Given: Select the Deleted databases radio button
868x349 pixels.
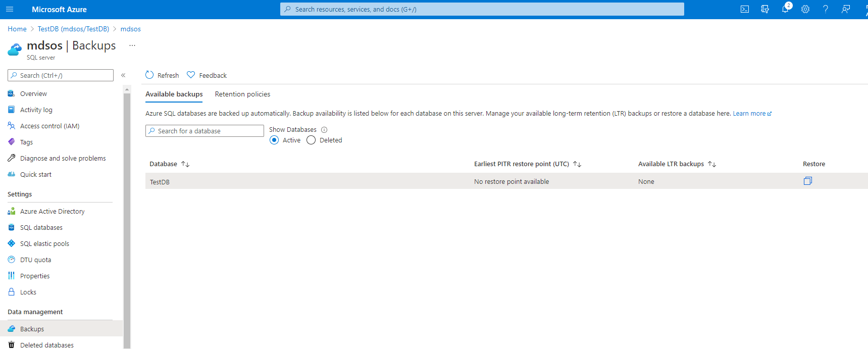Looking at the screenshot, I should [311, 140].
